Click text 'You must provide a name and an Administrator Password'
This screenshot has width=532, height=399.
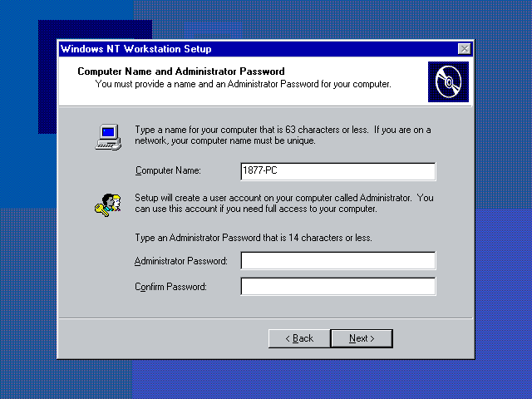[207, 84]
